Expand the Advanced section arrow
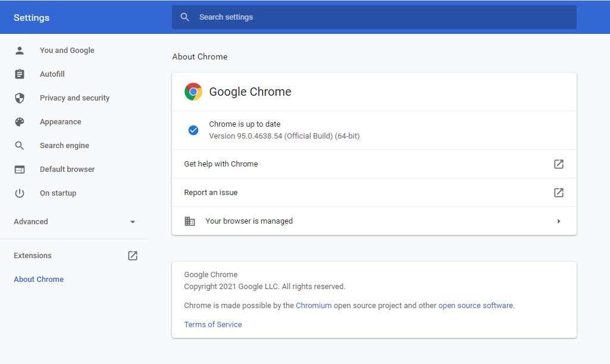The height and width of the screenshot is (364, 610). pyautogui.click(x=133, y=222)
